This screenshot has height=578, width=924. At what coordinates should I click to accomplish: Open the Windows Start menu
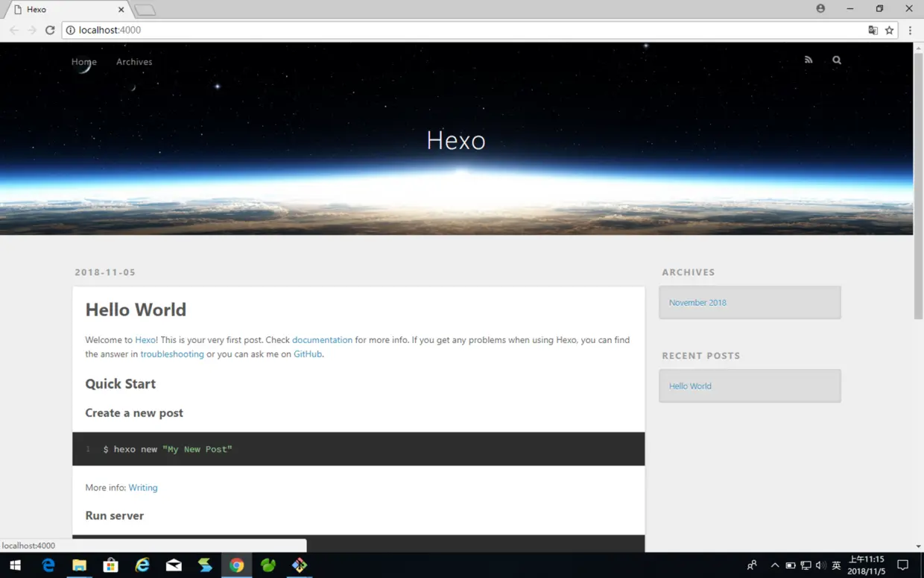[x=15, y=565]
